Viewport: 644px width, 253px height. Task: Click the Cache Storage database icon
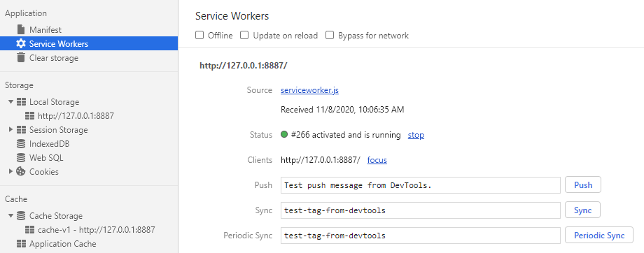(x=20, y=216)
